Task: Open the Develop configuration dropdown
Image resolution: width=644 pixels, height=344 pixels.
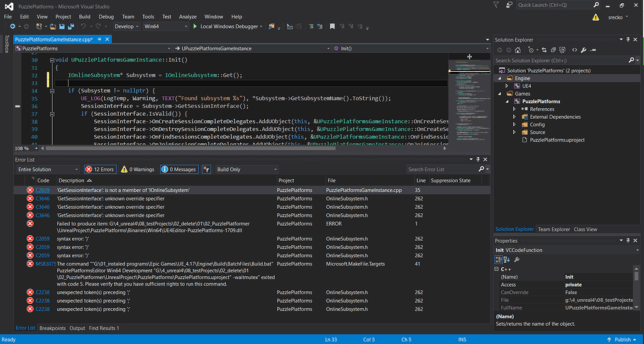Action: [x=126, y=26]
